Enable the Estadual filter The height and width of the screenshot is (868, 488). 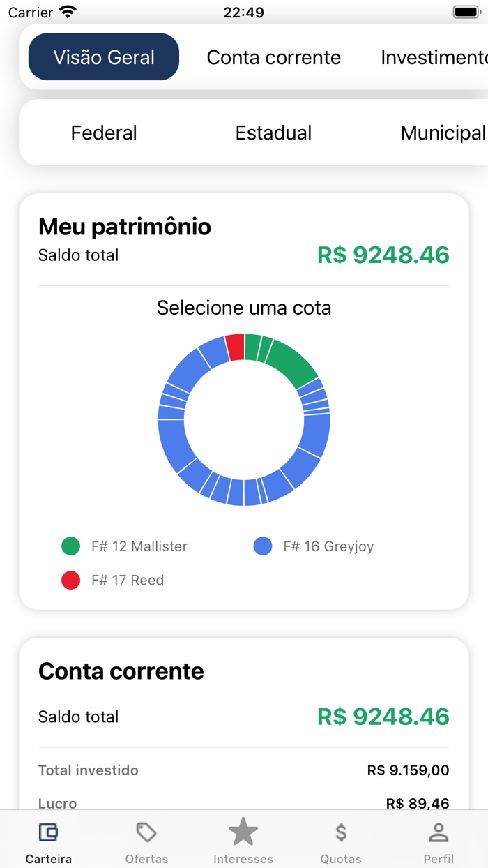click(x=273, y=133)
